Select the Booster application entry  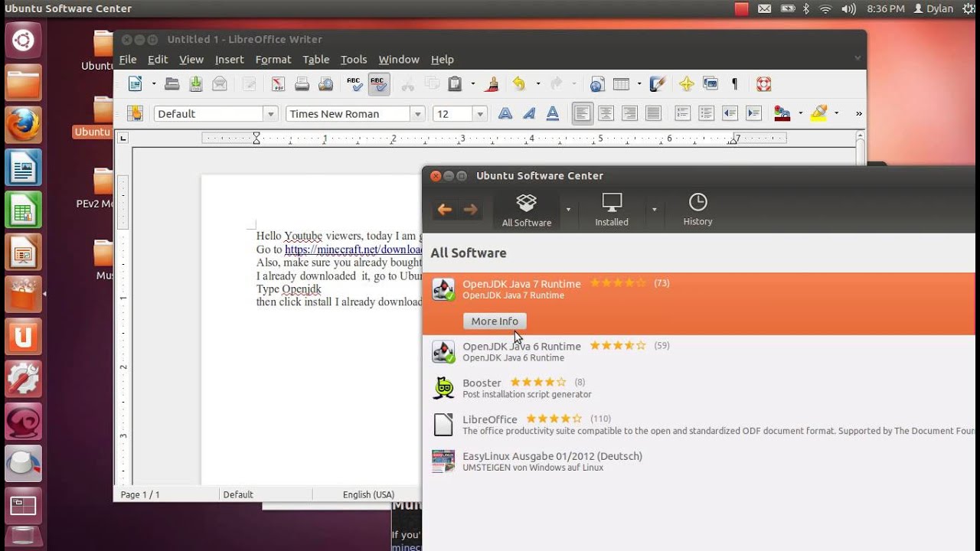699,388
